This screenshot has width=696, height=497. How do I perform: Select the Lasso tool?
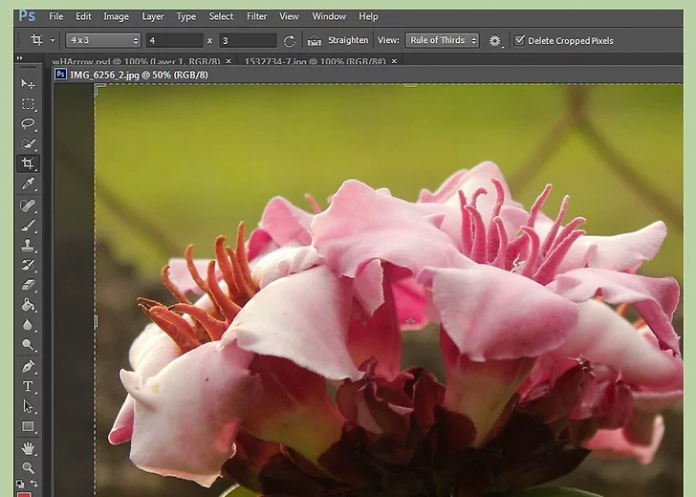(28, 124)
